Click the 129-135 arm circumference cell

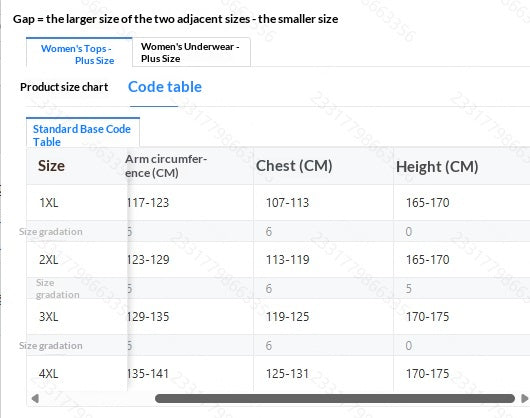(x=148, y=317)
